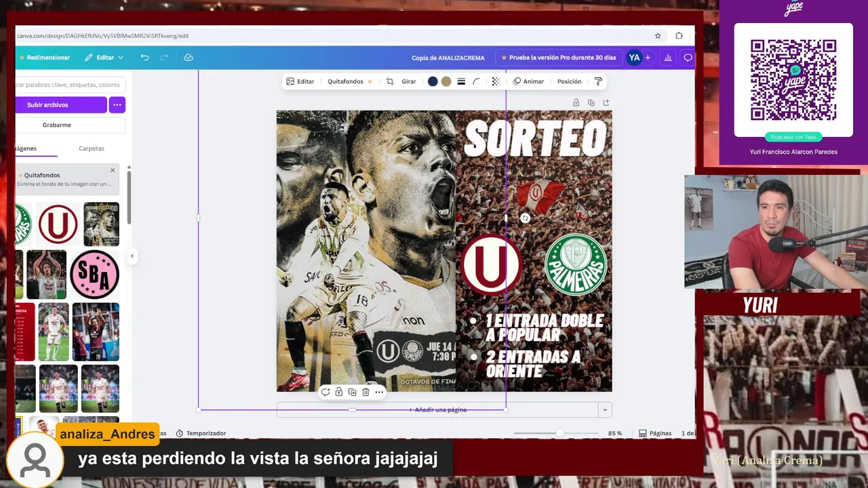Open the Páginas grid view

click(x=655, y=433)
